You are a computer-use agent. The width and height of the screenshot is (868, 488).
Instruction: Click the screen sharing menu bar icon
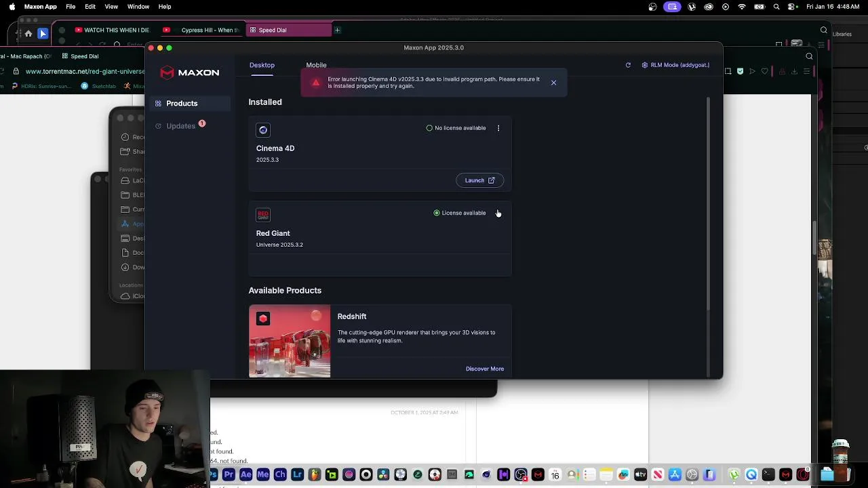tap(672, 7)
